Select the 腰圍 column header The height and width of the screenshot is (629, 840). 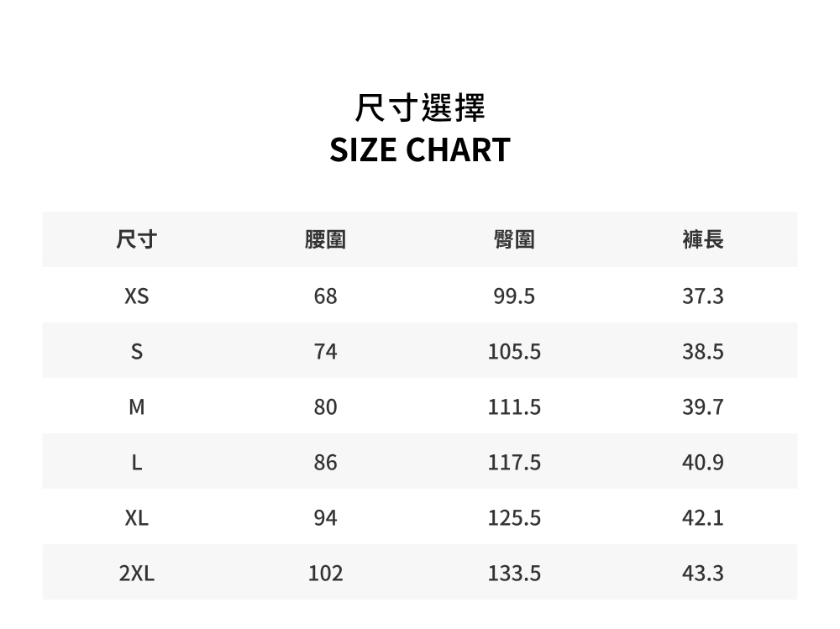(x=325, y=239)
